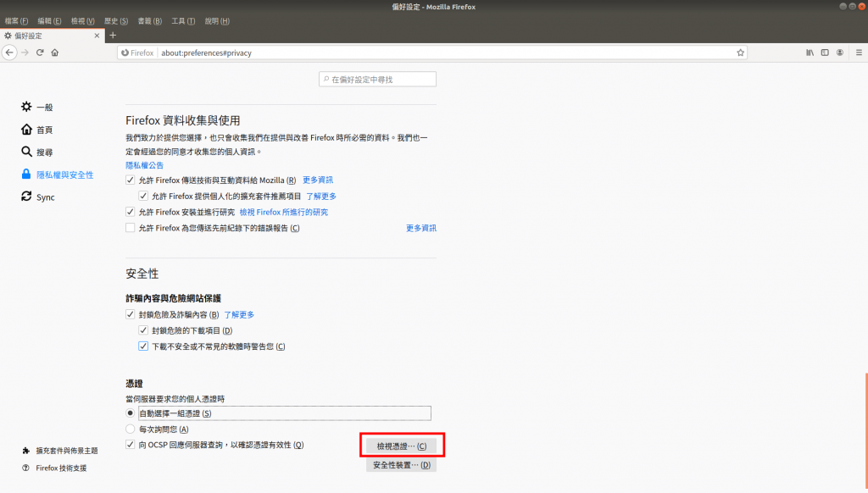The height and width of the screenshot is (493, 868).
Task: Reload the current page
Action: [40, 53]
